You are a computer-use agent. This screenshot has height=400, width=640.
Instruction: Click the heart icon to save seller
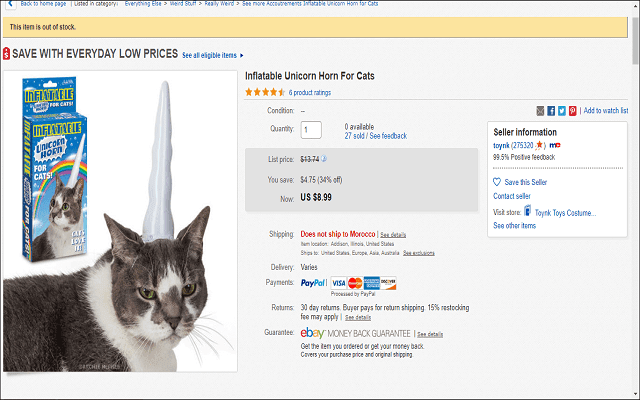[x=497, y=182]
